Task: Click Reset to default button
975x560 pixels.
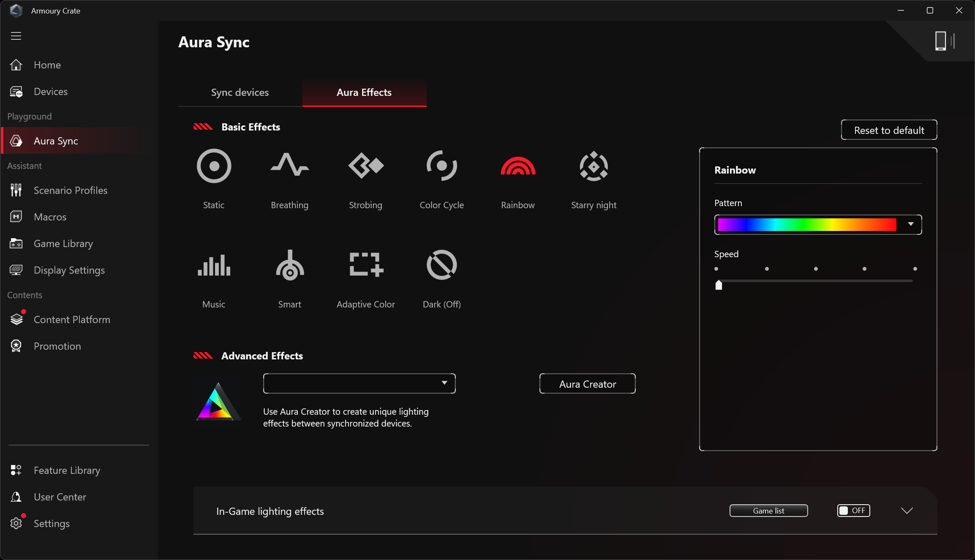Action: tap(889, 130)
